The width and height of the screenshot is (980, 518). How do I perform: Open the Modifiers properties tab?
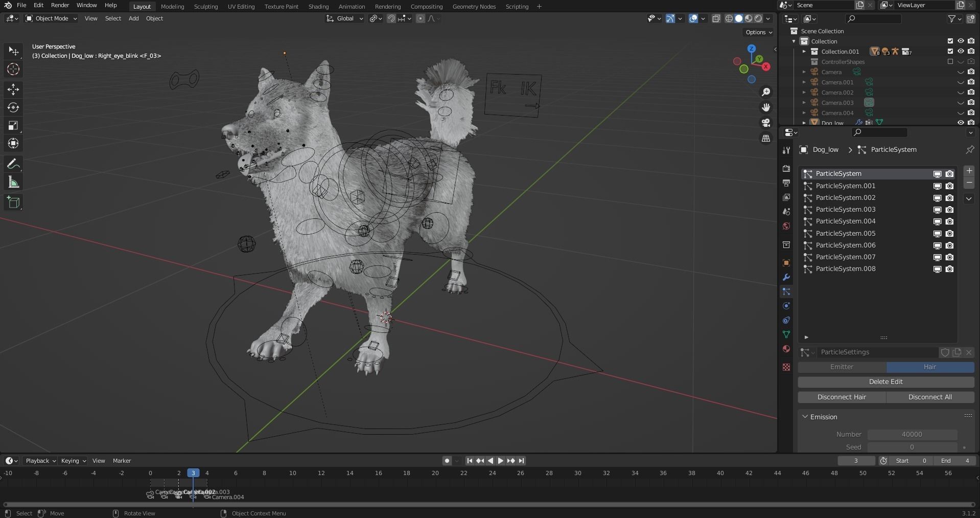pos(786,277)
